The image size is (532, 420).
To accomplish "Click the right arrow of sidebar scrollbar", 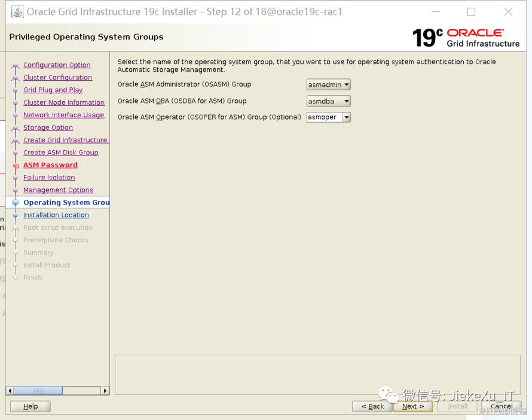I will point(105,391).
